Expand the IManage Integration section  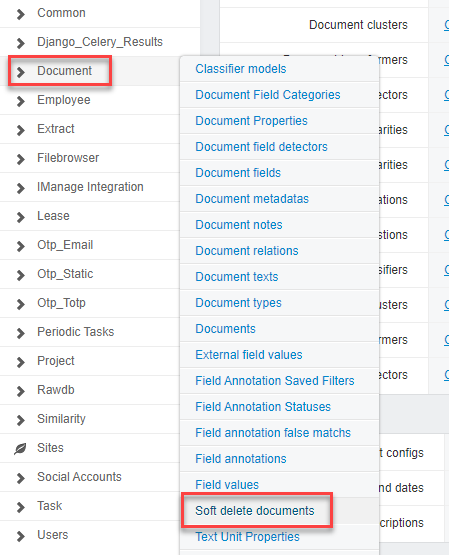[x=90, y=187]
